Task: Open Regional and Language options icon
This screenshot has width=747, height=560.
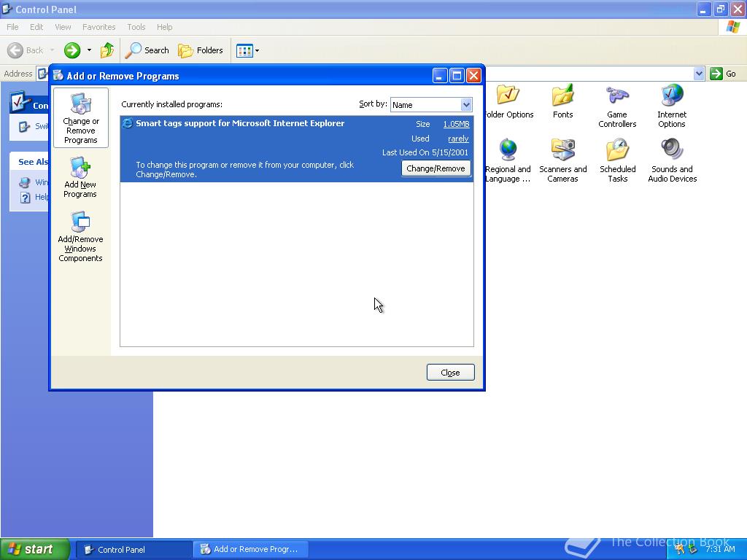Action: 508,161
